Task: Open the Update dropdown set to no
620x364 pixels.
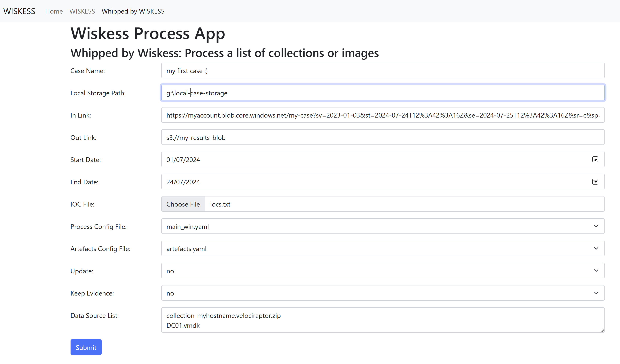Action: tap(383, 271)
